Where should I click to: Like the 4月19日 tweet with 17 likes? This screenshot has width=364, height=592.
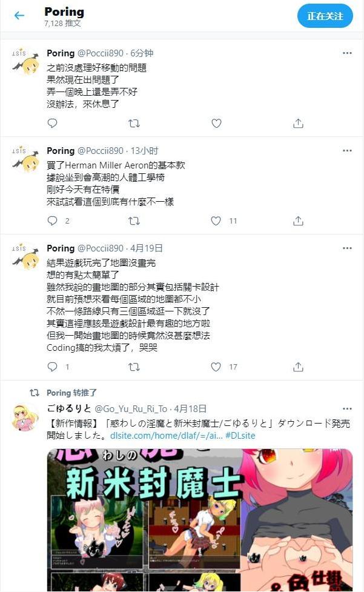point(216,367)
